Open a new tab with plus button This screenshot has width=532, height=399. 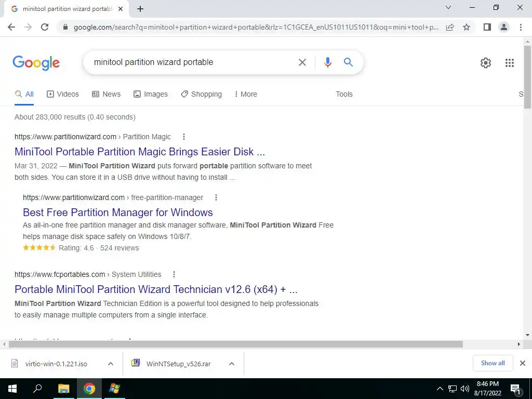(140, 9)
